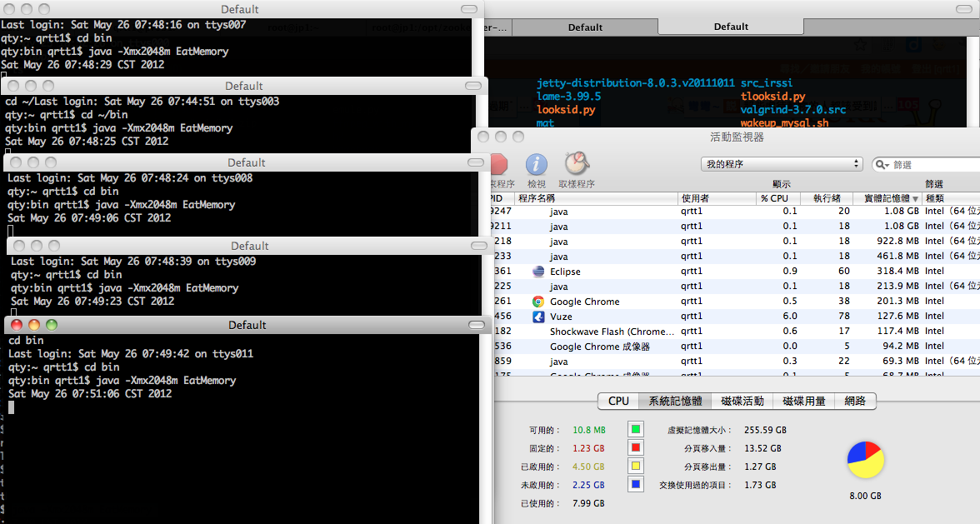
Task: Click the green 可用的 color swatch
Action: (636, 429)
